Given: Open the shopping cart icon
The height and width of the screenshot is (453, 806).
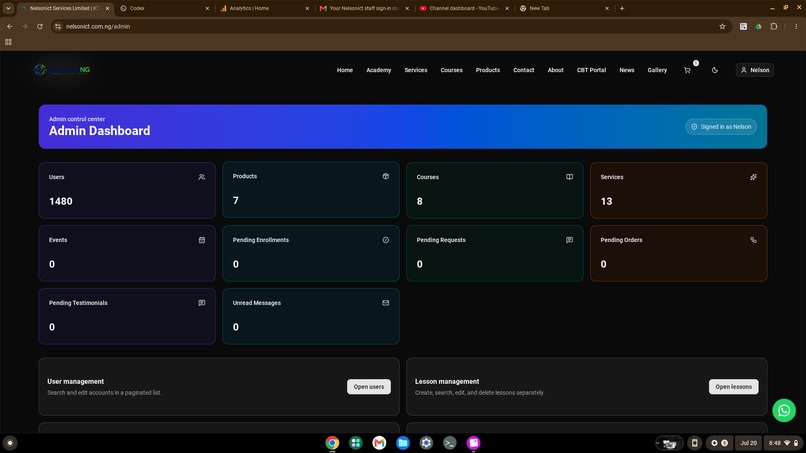Looking at the screenshot, I should tap(687, 70).
